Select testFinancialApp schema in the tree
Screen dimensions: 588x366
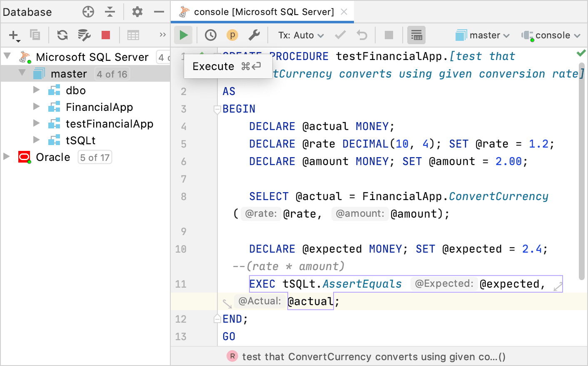coord(110,124)
